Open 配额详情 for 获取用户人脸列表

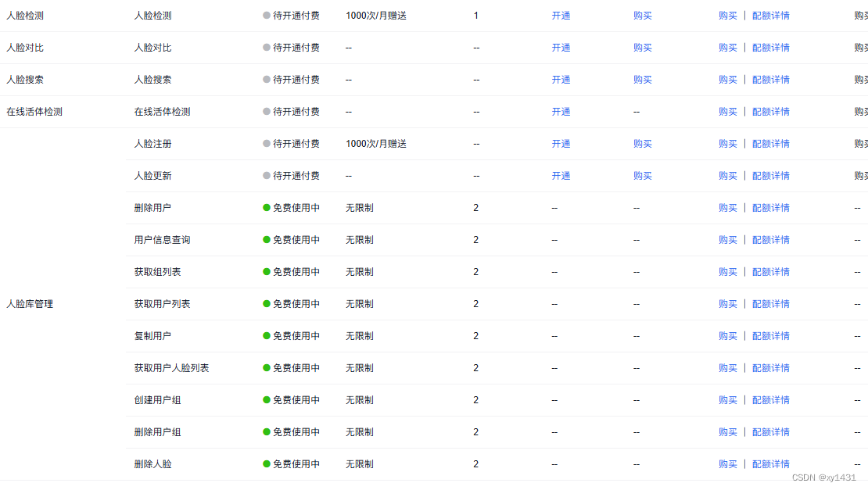[771, 367]
